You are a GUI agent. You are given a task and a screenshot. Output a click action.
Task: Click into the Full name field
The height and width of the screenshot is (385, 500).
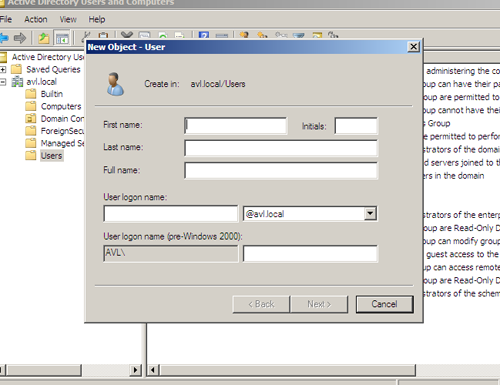(281, 170)
